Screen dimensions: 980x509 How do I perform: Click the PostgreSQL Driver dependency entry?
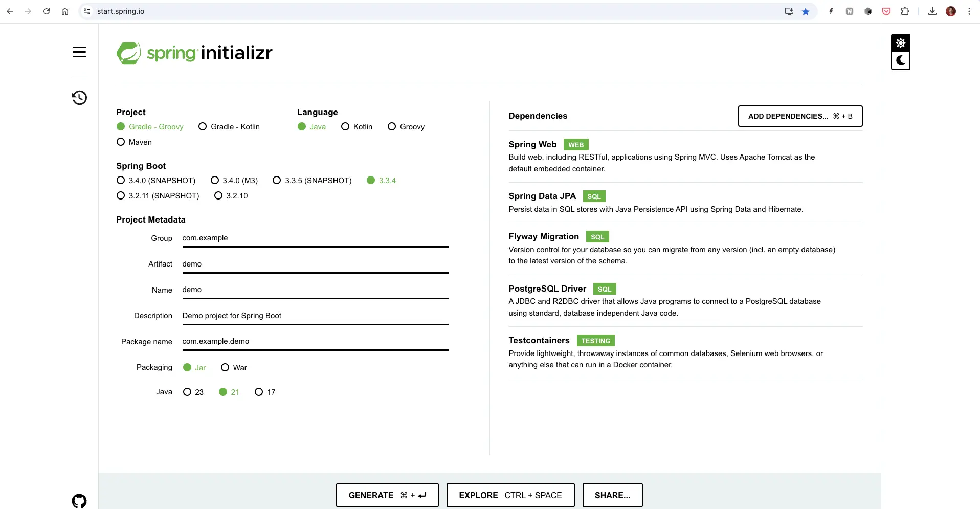685,301
